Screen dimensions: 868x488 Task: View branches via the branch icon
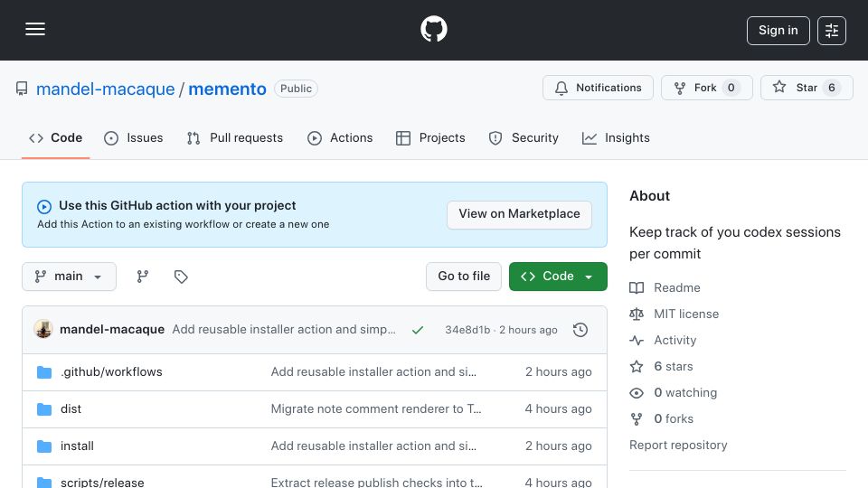pyautogui.click(x=143, y=277)
